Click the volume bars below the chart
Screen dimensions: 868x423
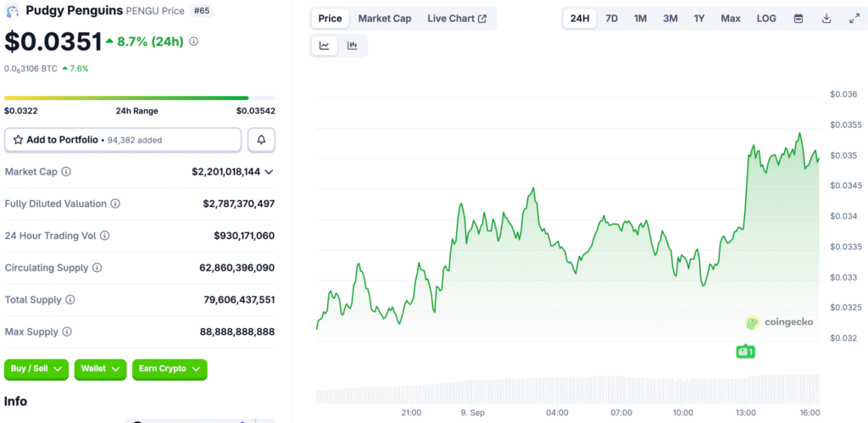coord(567,389)
